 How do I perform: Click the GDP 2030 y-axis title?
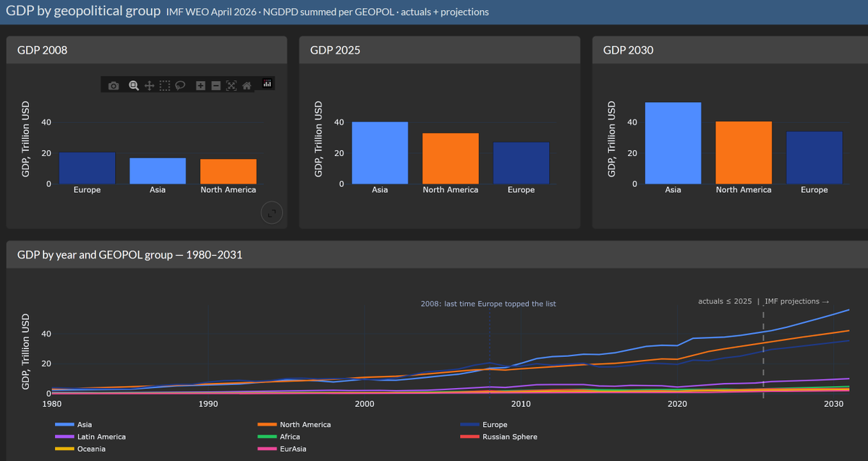tap(612, 139)
